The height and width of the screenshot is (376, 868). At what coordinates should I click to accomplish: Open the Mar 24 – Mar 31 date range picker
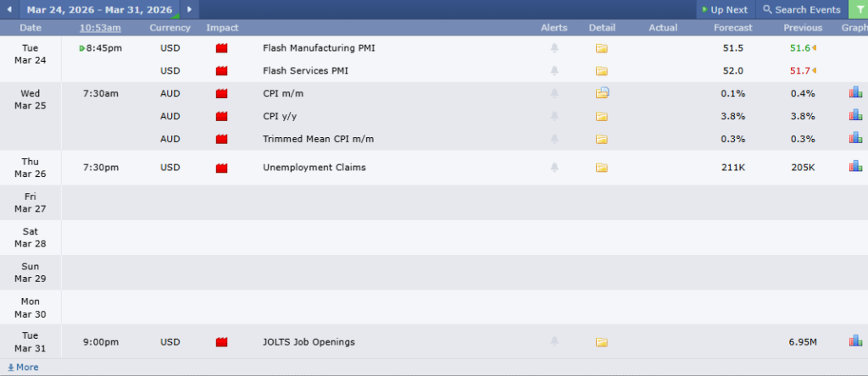point(98,9)
